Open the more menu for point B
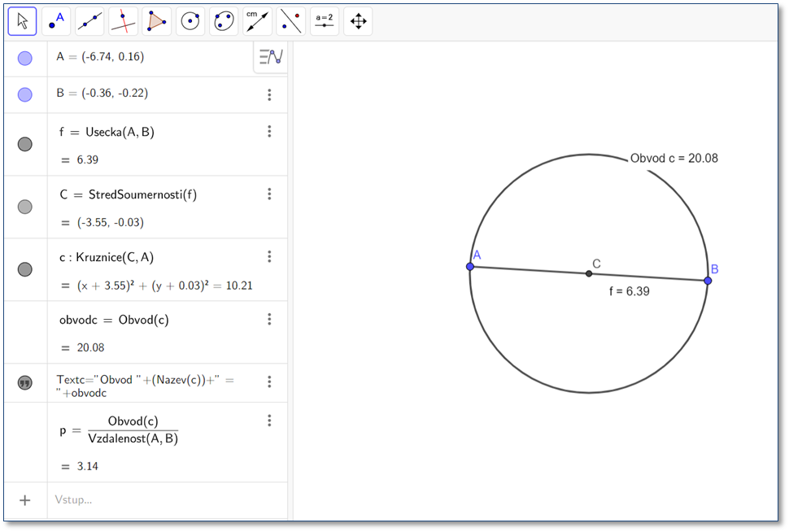 click(x=270, y=94)
